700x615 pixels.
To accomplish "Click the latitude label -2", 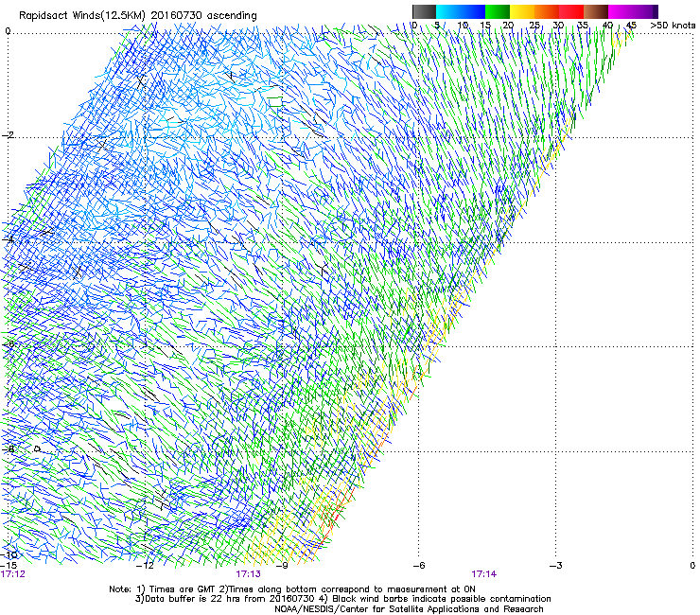I will (x=8, y=135).
